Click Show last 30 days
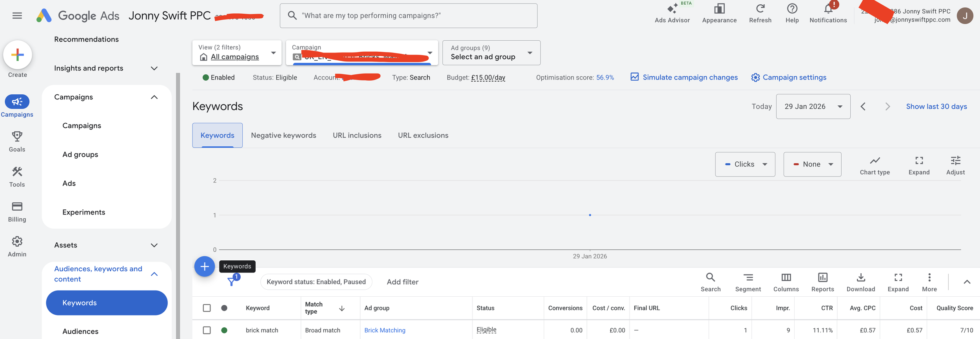980x339 pixels. coord(936,106)
